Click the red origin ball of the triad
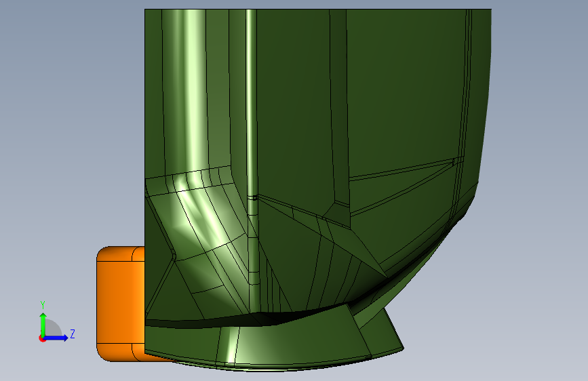 tap(41, 338)
